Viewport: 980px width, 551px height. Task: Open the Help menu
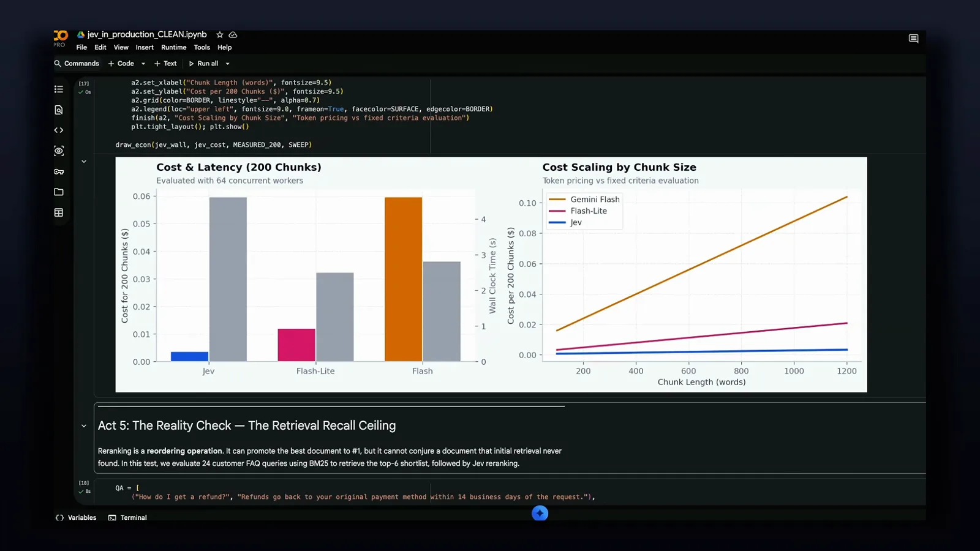(225, 48)
